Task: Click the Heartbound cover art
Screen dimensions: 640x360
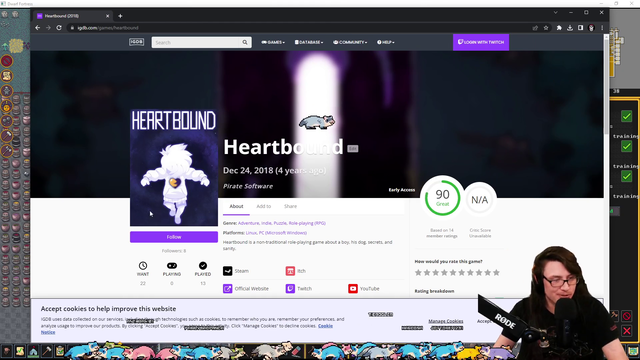Action: [174, 167]
